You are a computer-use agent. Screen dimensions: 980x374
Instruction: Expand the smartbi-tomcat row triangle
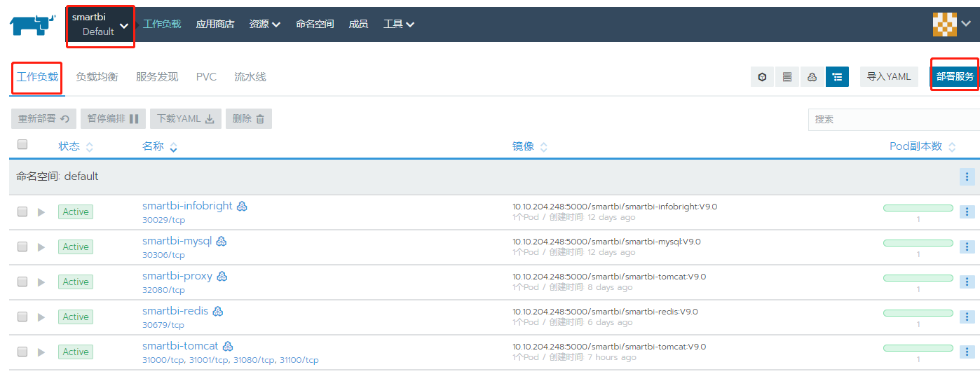click(41, 352)
